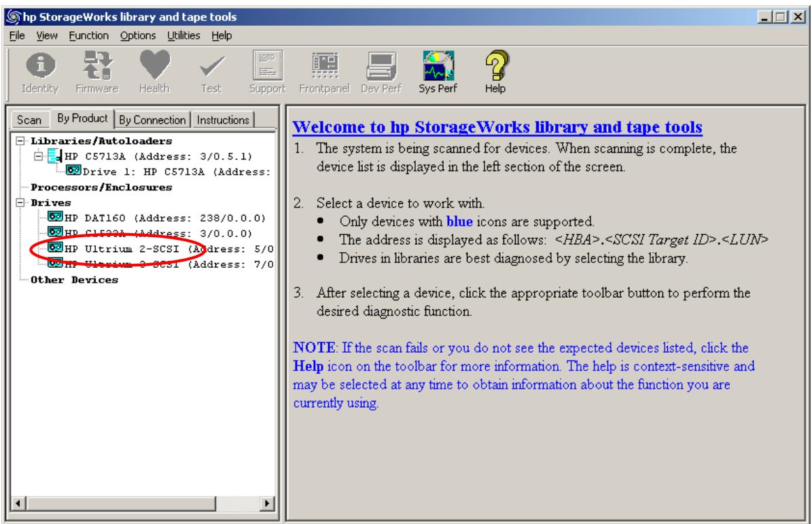Viewport: 812px width, 524px height.
Task: Click '<HBA>.<SCSI Target ID>.<LUN>' text
Action: [661, 240]
